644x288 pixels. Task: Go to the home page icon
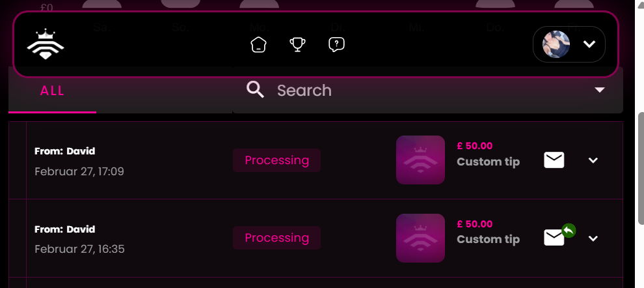[258, 45]
